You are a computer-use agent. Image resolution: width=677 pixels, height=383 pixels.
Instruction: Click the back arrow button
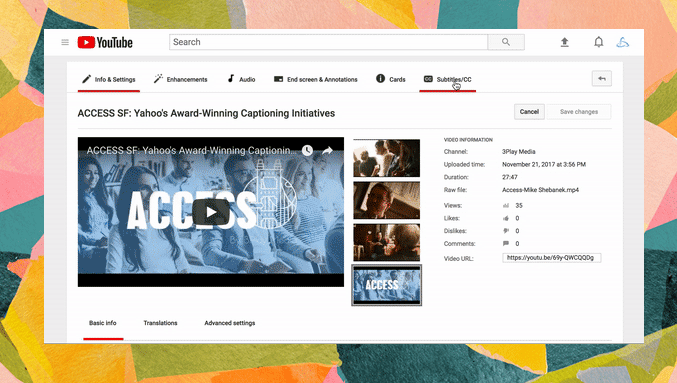[602, 79]
